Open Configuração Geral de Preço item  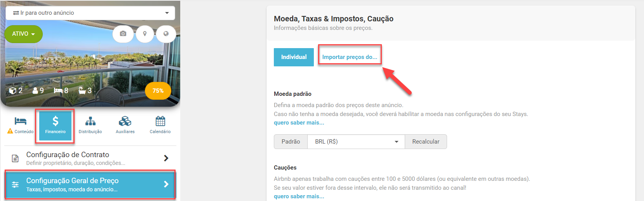[90, 185]
